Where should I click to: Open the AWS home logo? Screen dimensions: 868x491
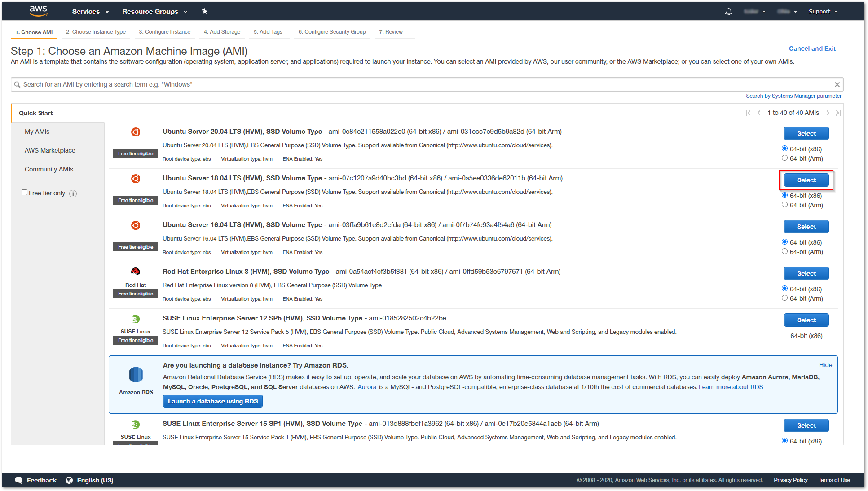pos(38,11)
